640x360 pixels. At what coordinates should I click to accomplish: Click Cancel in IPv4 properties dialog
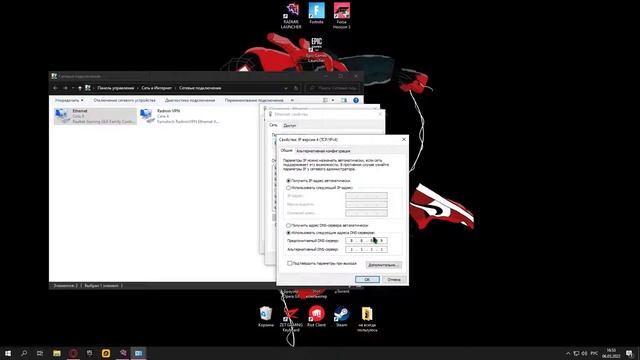pyautogui.click(x=394, y=279)
